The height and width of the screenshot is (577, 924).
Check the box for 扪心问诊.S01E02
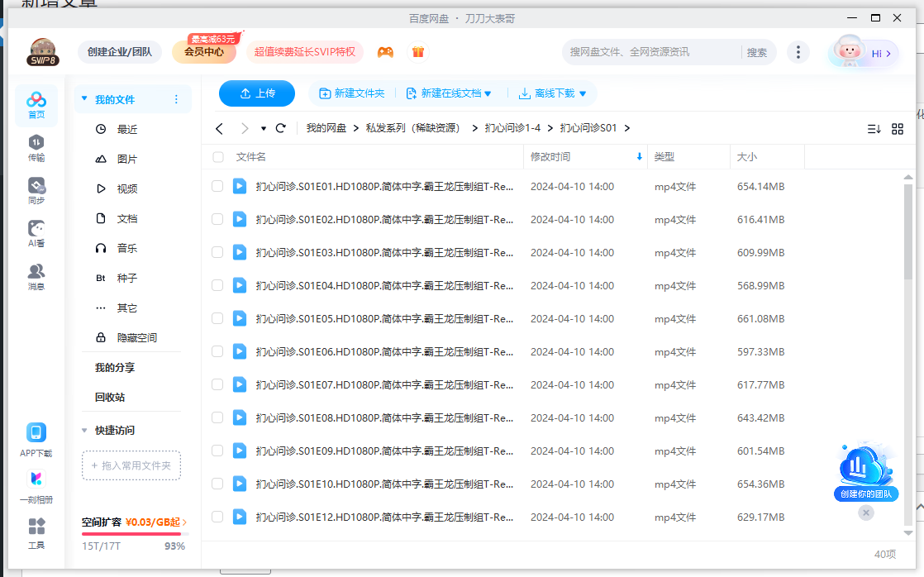pos(217,219)
